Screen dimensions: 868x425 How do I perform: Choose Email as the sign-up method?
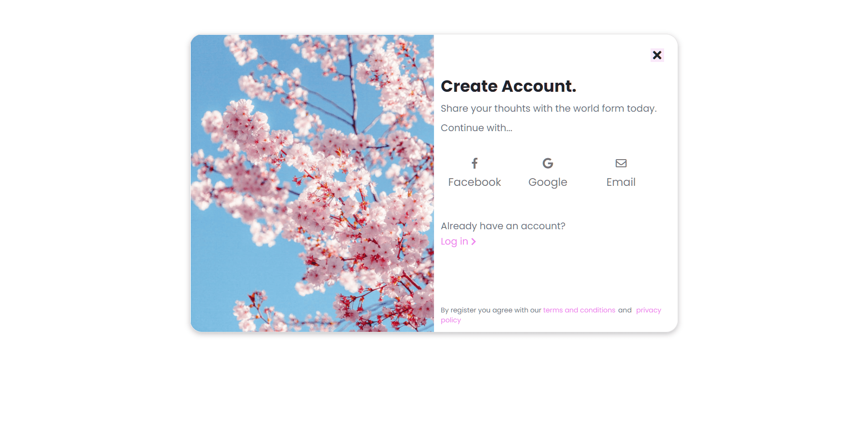pyautogui.click(x=620, y=172)
